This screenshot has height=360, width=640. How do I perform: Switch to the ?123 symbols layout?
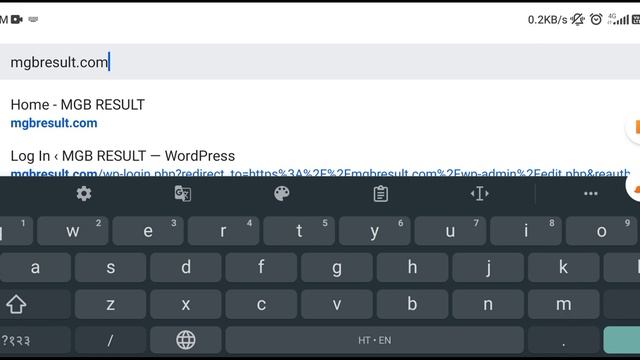[16, 340]
